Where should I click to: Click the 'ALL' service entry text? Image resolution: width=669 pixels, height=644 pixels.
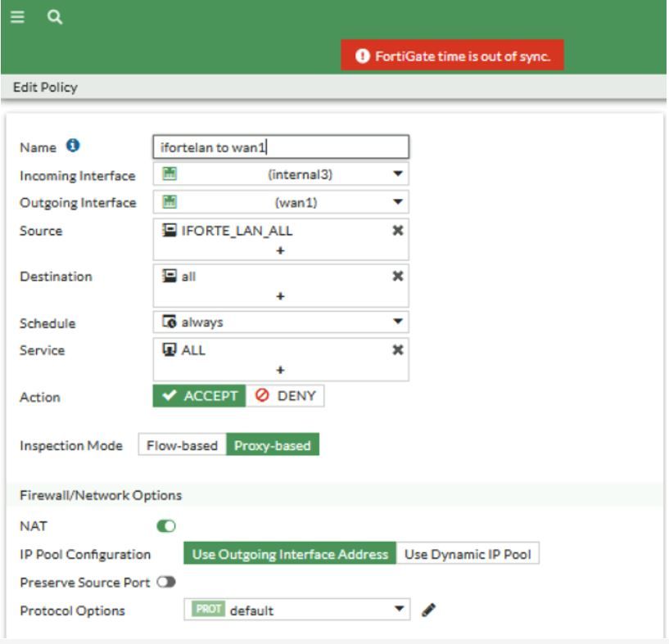tap(193, 350)
